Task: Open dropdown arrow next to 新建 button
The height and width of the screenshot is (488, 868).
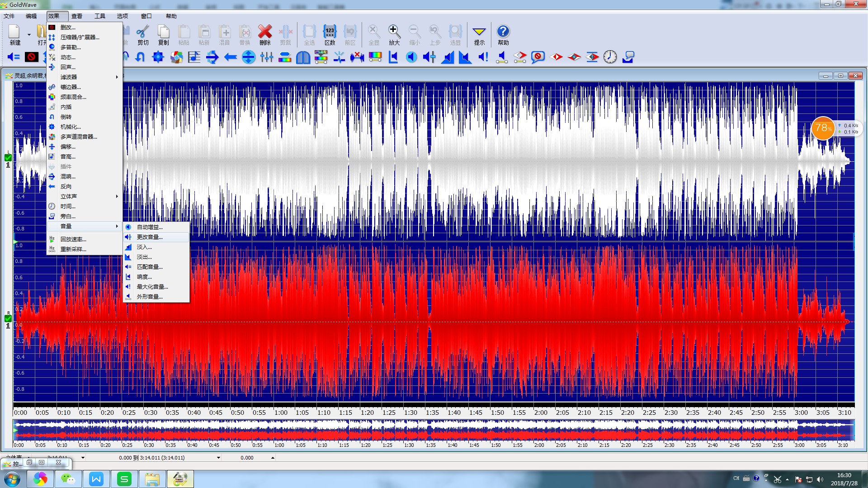Action: pos(29,35)
